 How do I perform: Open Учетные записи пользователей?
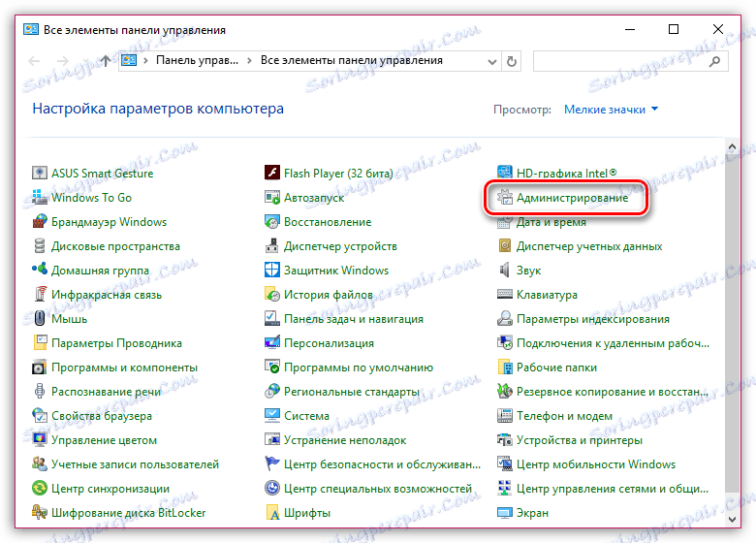click(x=125, y=463)
